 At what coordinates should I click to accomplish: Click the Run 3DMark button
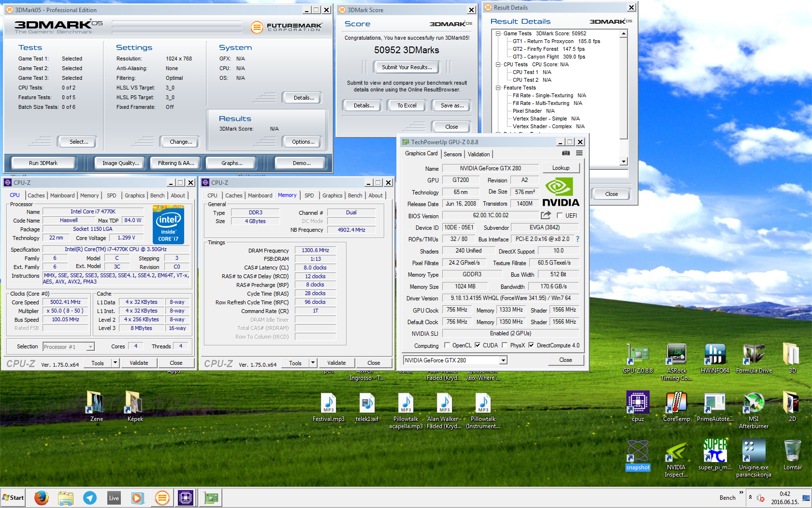pos(43,163)
